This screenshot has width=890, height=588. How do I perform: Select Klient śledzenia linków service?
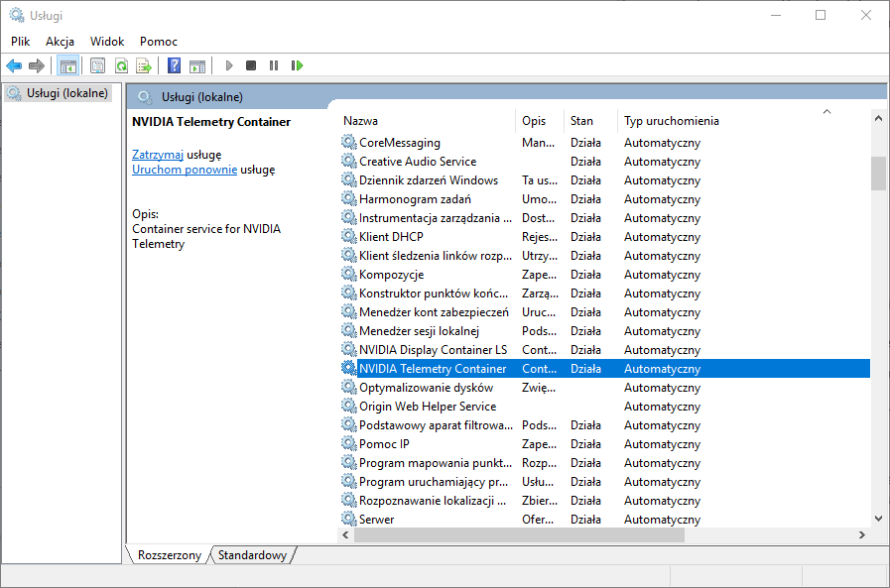pos(605,256)
